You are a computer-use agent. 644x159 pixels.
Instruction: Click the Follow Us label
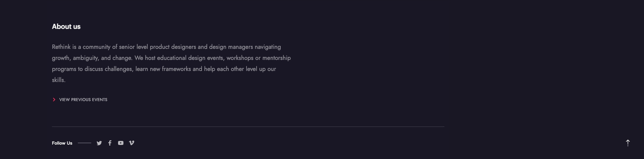pyautogui.click(x=62, y=143)
